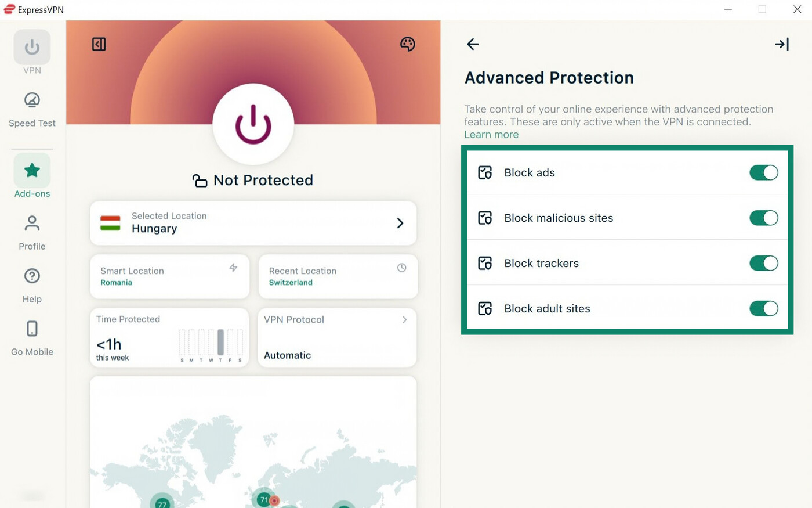
Task: Click the Block trackers shield icon
Action: point(485,263)
